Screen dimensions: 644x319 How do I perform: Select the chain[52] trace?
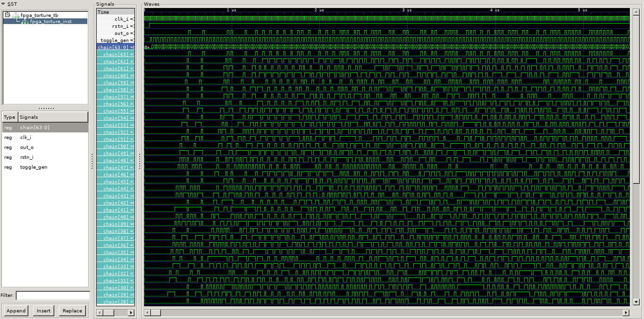tap(116, 132)
